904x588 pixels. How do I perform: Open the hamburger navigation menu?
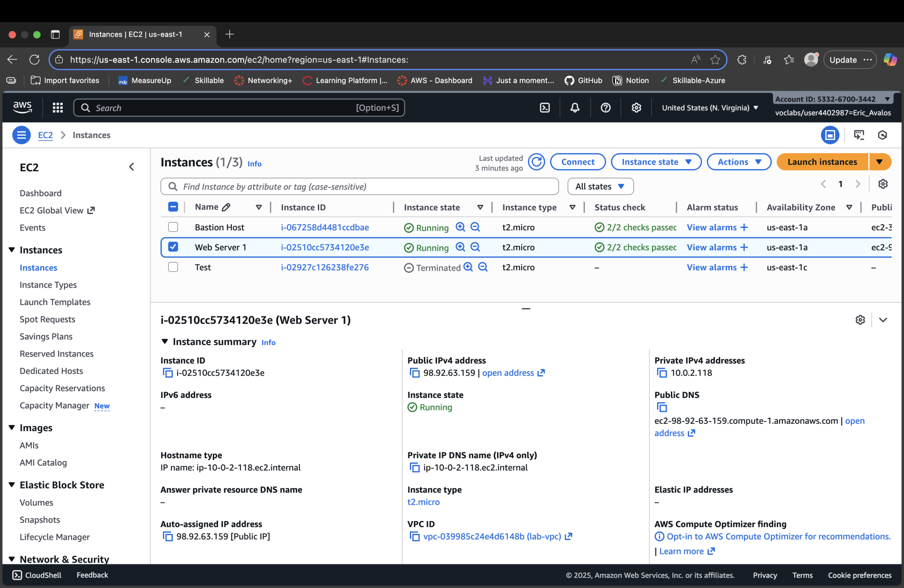(21, 135)
